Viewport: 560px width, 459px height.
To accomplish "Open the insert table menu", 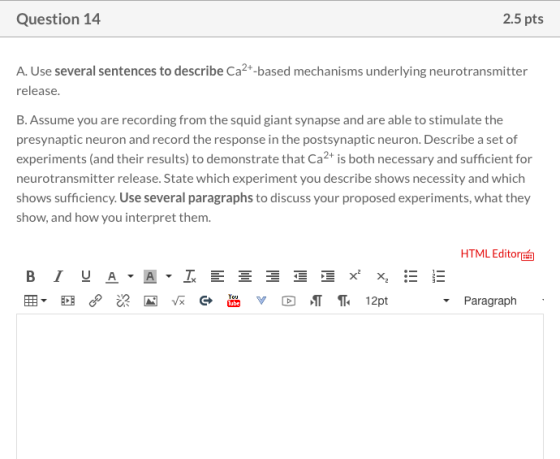I will tap(35, 301).
